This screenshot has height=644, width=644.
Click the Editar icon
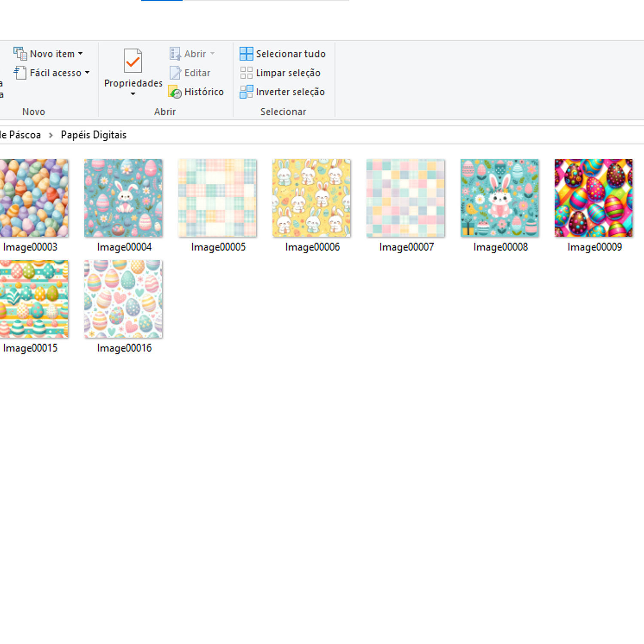(175, 73)
